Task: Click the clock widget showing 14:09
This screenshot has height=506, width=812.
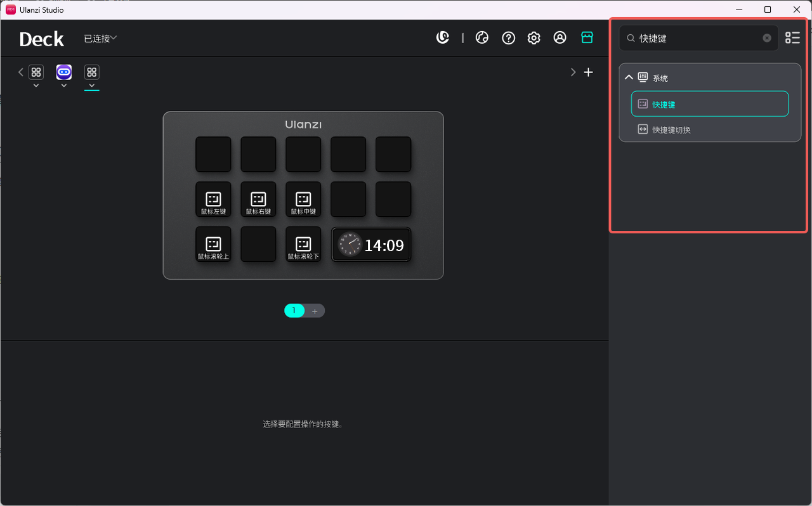Action: (x=371, y=245)
